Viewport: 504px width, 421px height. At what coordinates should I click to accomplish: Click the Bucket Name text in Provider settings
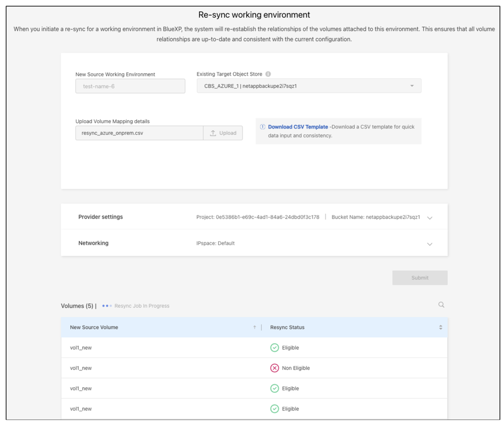[x=375, y=217]
